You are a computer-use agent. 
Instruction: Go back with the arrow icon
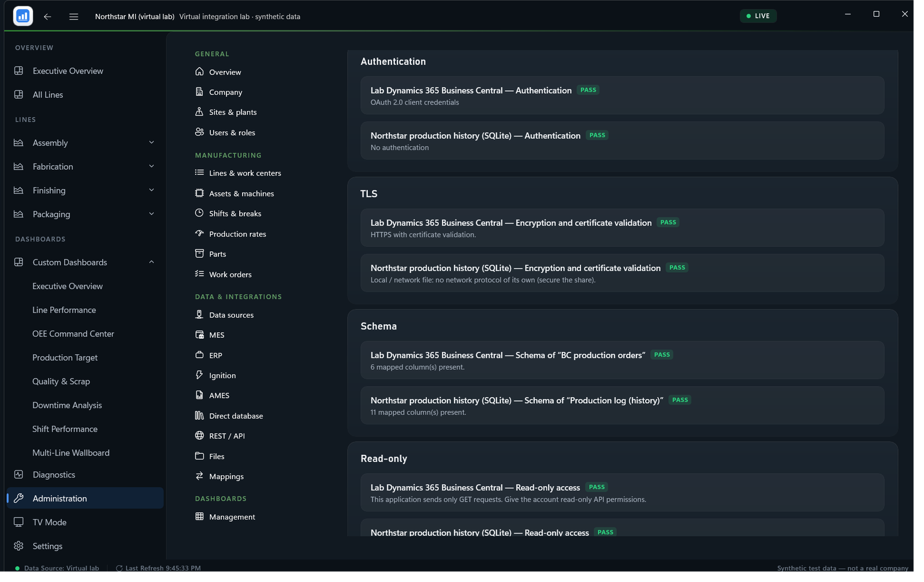[48, 17]
